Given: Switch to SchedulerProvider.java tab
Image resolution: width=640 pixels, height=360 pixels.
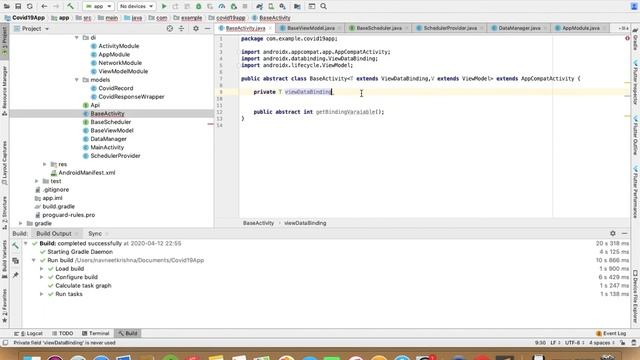Looking at the screenshot, I should click(x=450, y=28).
